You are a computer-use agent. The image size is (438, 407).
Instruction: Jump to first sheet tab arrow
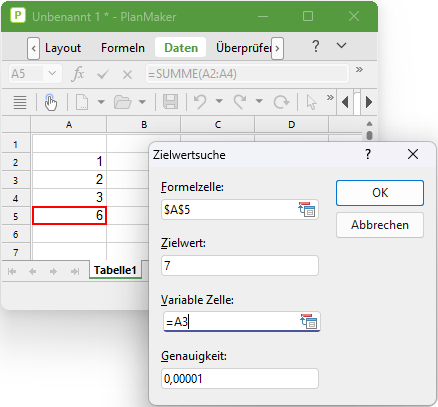coord(12,272)
